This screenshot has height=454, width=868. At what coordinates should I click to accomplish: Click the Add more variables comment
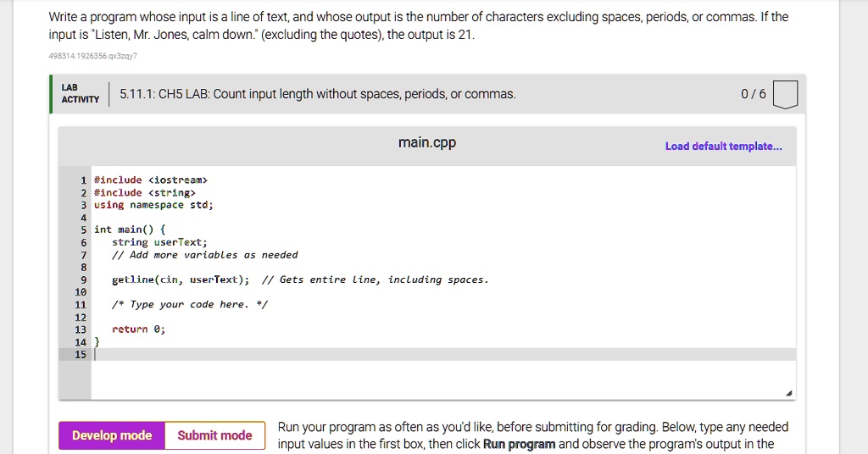(205, 255)
